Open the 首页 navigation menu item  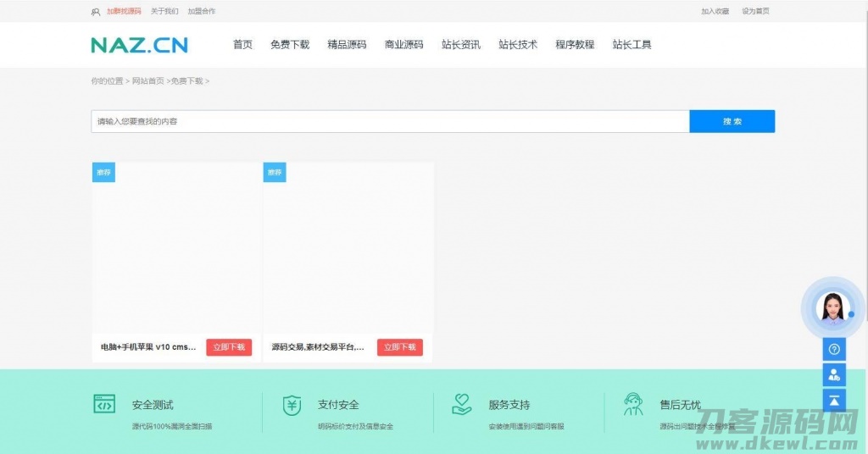(242, 45)
